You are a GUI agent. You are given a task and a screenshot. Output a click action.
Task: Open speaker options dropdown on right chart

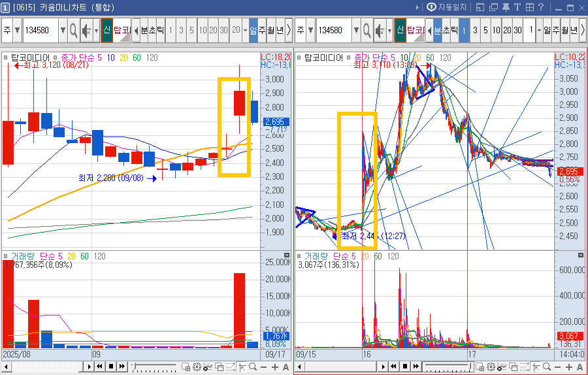[x=389, y=30]
